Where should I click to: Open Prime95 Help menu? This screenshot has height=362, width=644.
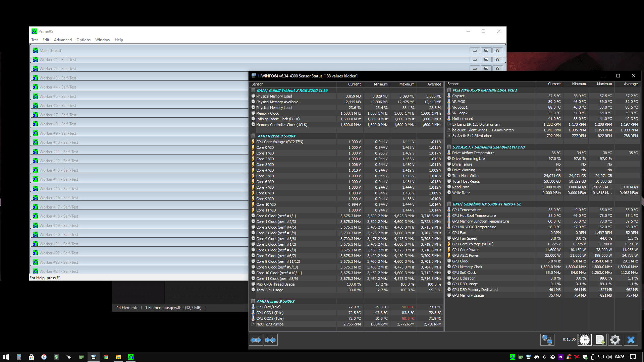pos(119,40)
